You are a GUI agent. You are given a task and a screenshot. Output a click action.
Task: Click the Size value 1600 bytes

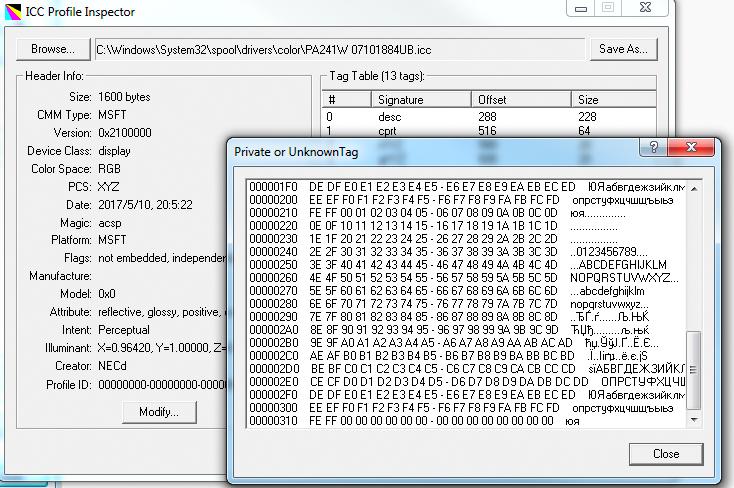pos(124,97)
